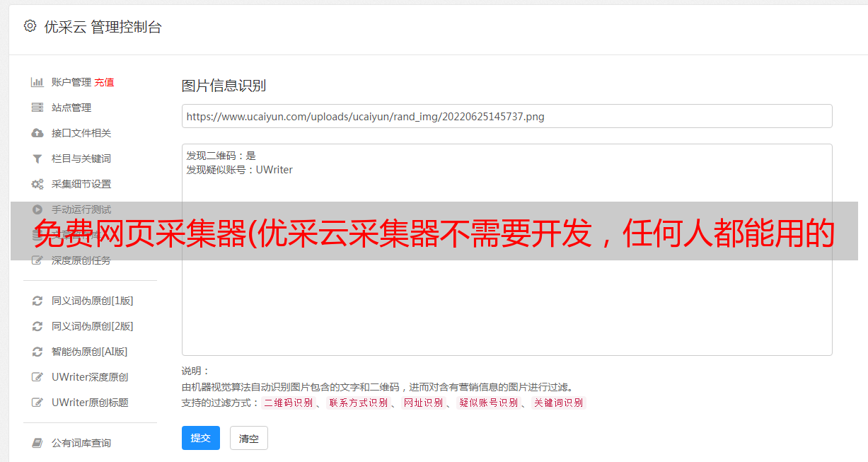Viewport: 868px width, 462px height.
Task: Click the 说明： label
Action: 196,371
